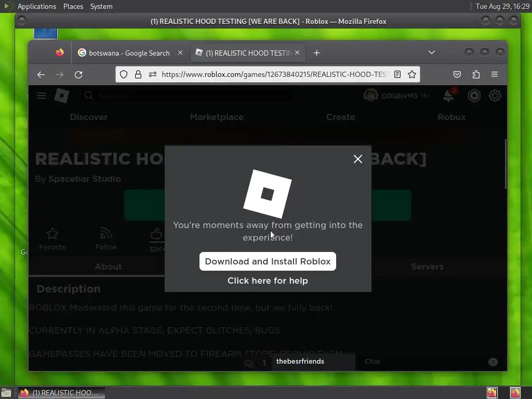The height and width of the screenshot is (399, 532).
Task: Click the clock showing Tue Aug 29
Action: click(502, 6)
